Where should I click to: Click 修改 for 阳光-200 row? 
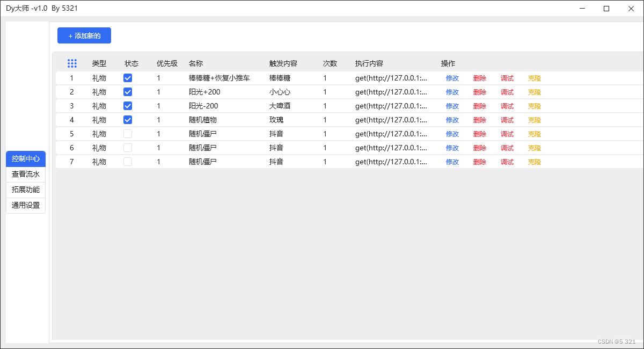point(452,106)
